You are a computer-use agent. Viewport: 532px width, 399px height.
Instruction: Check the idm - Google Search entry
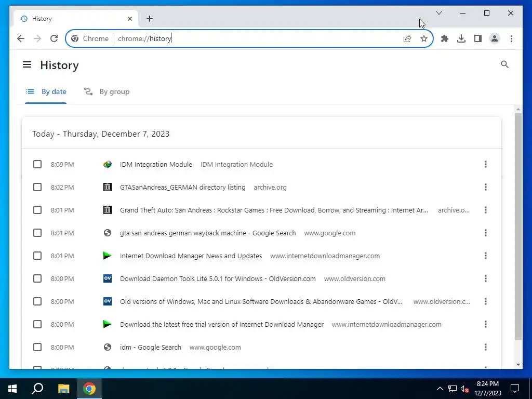37,347
